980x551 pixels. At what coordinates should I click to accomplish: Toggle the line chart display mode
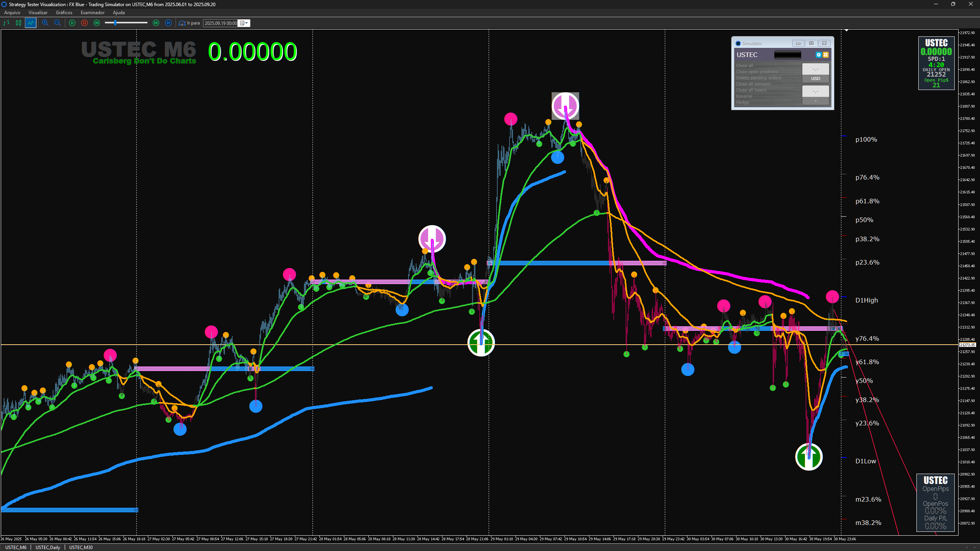31,23
